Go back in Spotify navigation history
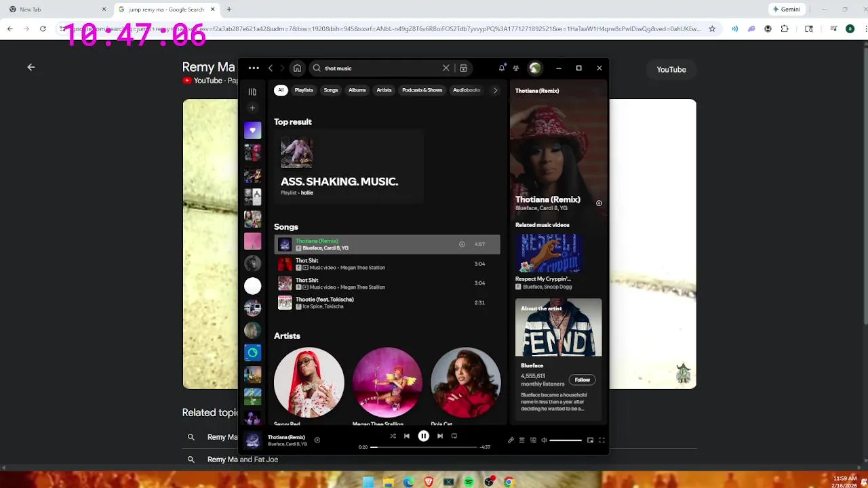 [271, 68]
